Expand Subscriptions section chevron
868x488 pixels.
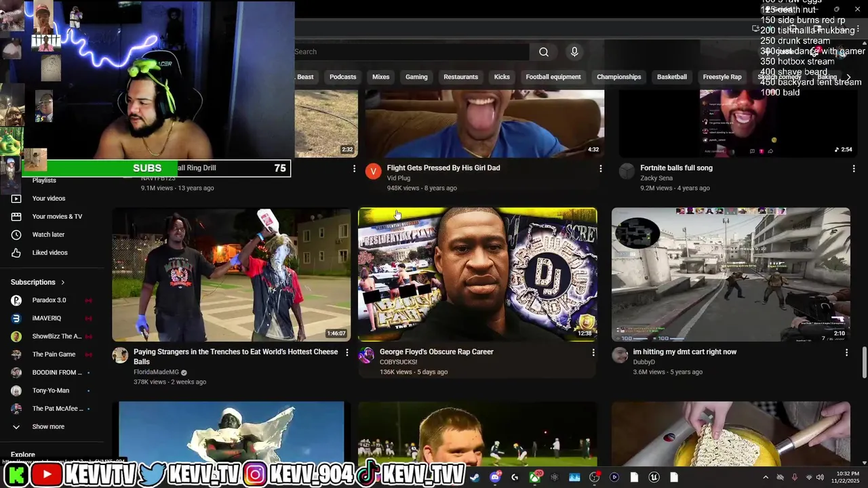(63, 282)
